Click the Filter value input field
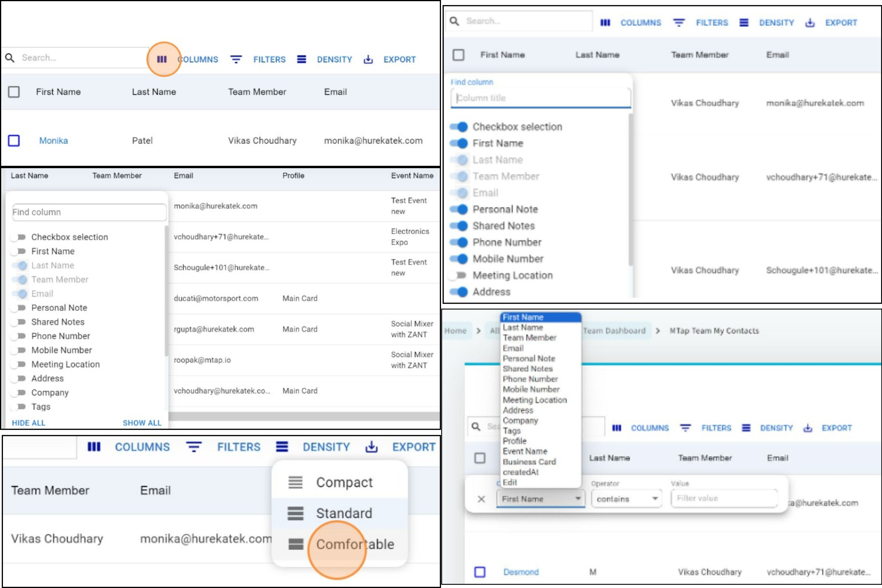The image size is (882, 588). coord(724,498)
